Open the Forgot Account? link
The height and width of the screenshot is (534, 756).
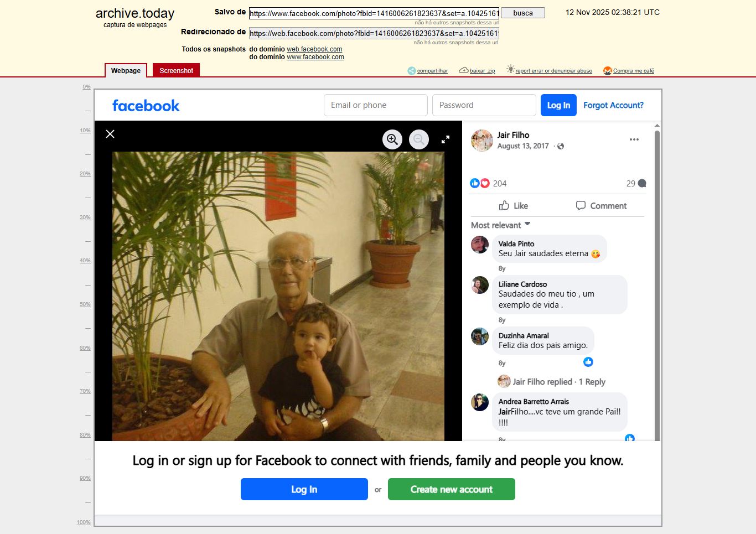613,105
